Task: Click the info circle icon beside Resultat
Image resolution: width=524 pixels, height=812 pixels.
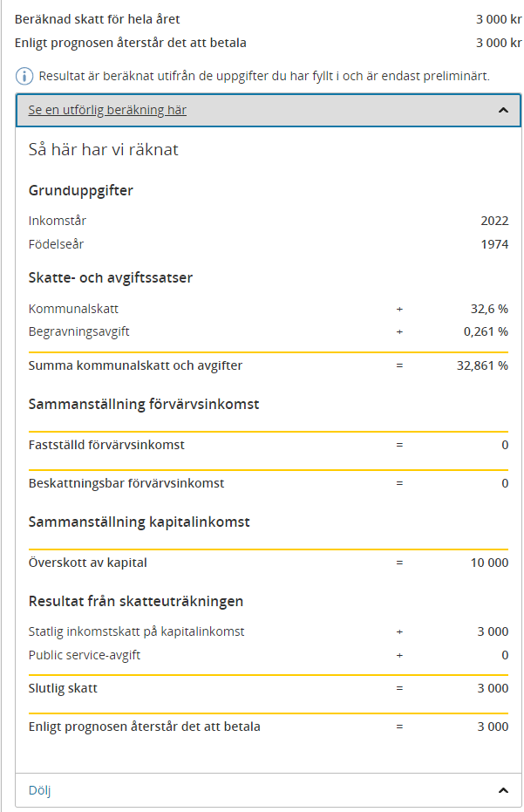Action: [24, 76]
